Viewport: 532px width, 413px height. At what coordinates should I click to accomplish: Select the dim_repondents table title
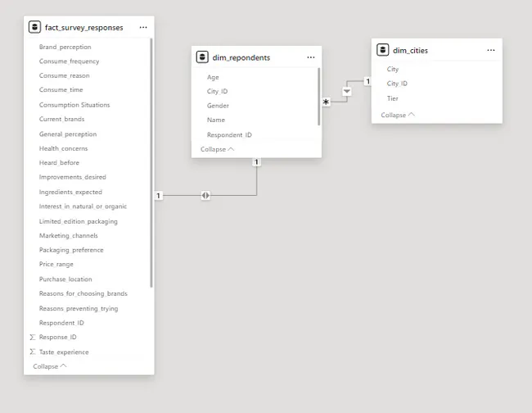[x=241, y=57]
